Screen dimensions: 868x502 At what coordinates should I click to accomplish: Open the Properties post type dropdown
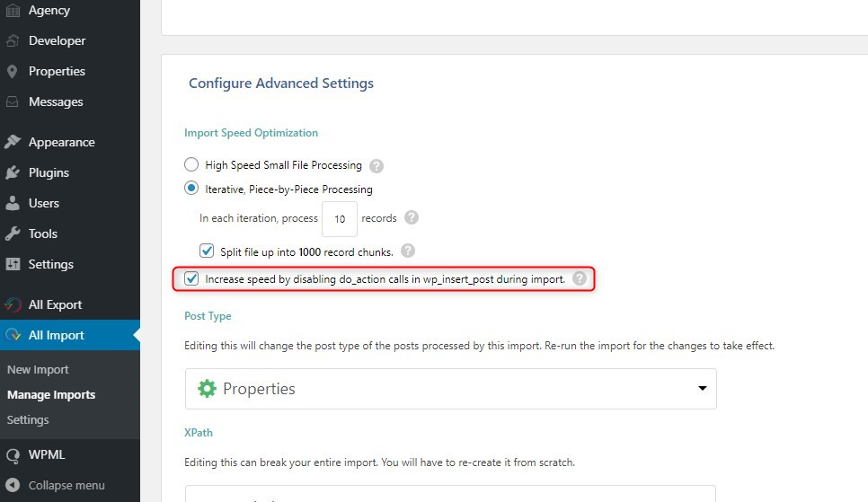tap(450, 389)
